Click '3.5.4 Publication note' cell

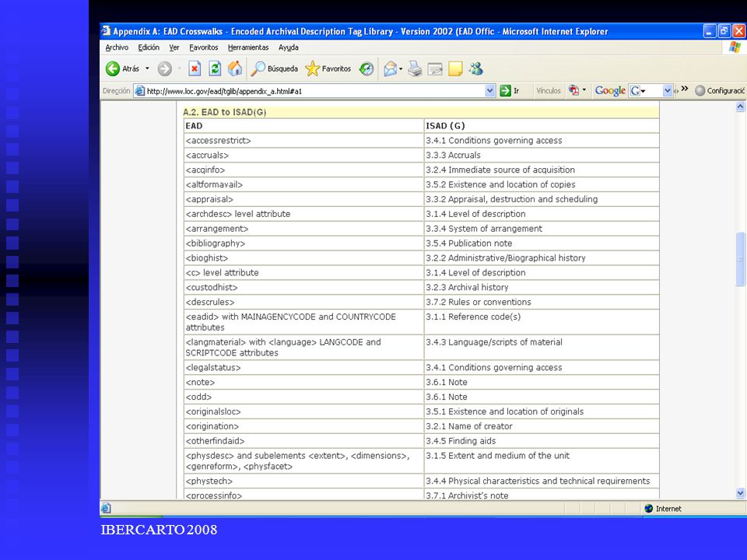(x=542, y=243)
